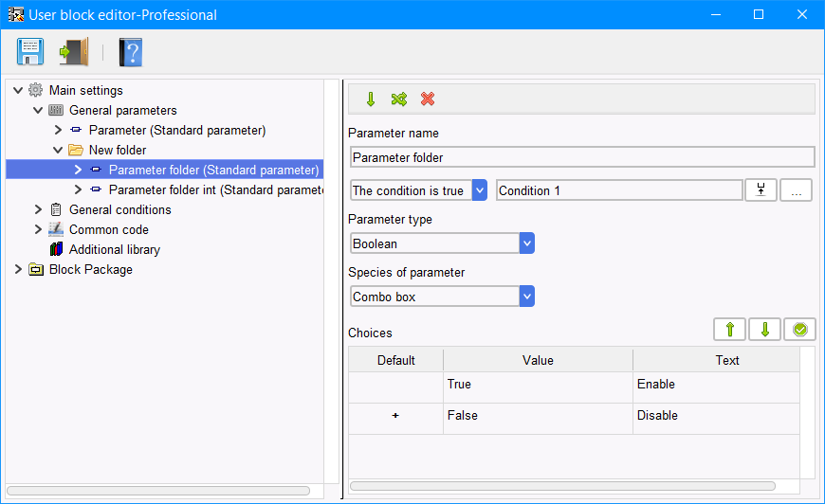
Task: Click the insert icon button beside Condition 1
Action: pyautogui.click(x=761, y=190)
